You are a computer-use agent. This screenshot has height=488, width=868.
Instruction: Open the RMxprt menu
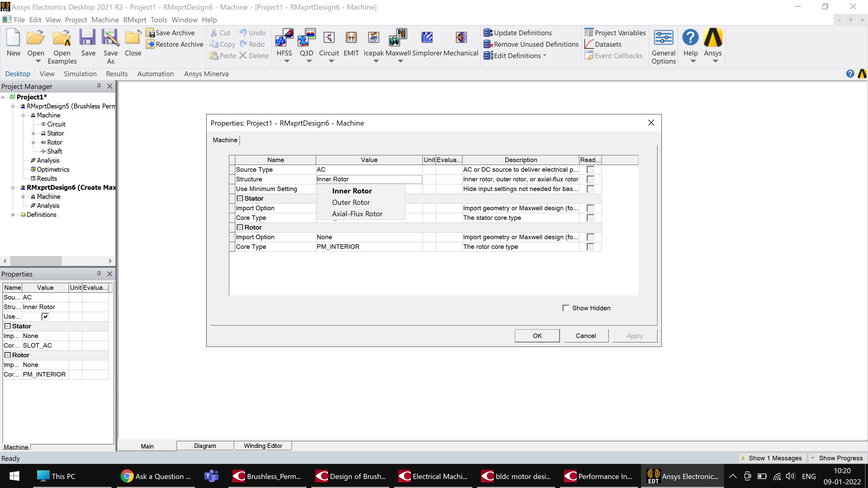point(135,20)
